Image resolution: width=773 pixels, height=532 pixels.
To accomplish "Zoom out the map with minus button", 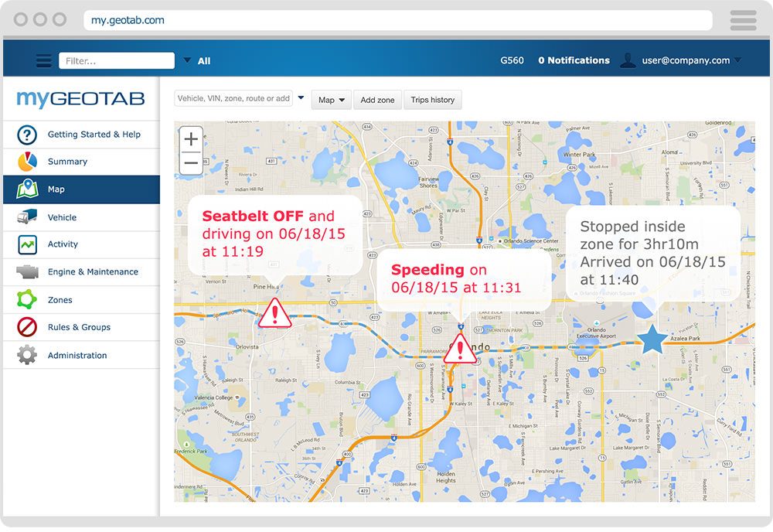I will [x=191, y=162].
